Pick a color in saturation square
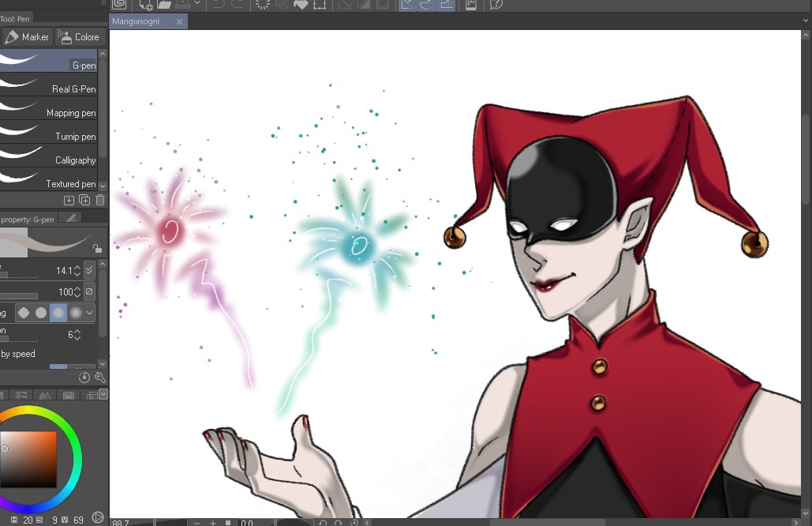This screenshot has width=812, height=526. (28, 459)
